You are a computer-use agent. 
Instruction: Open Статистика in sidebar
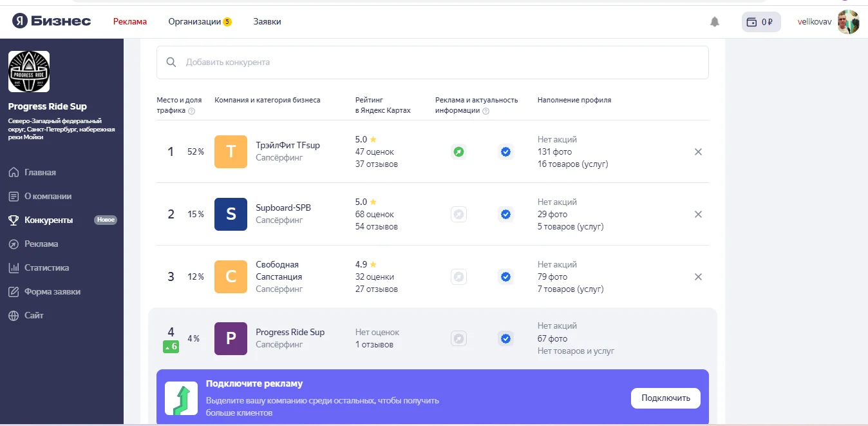click(x=46, y=267)
